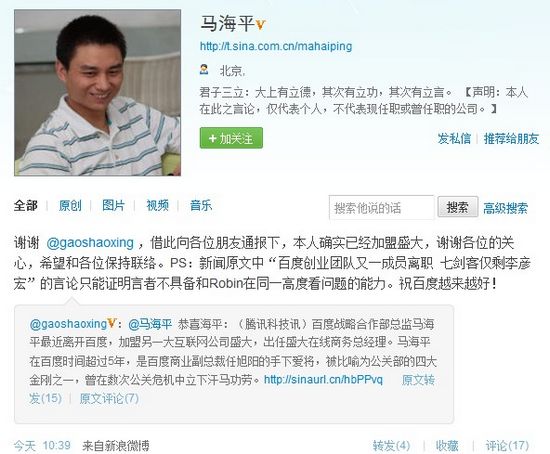Screen dimensions: 550x454
Task: Open the sinaurl.cn/hbPPvq short link
Action: pyautogui.click(x=323, y=380)
